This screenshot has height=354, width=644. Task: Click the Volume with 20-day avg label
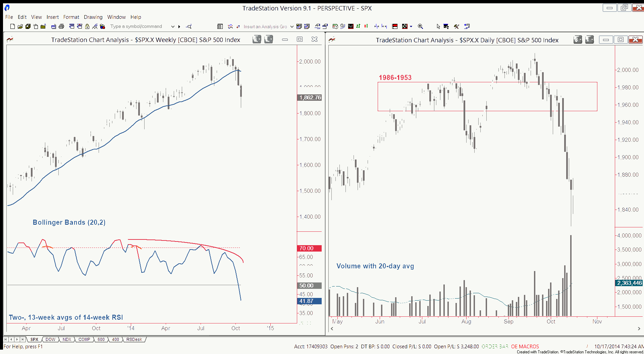[375, 266]
